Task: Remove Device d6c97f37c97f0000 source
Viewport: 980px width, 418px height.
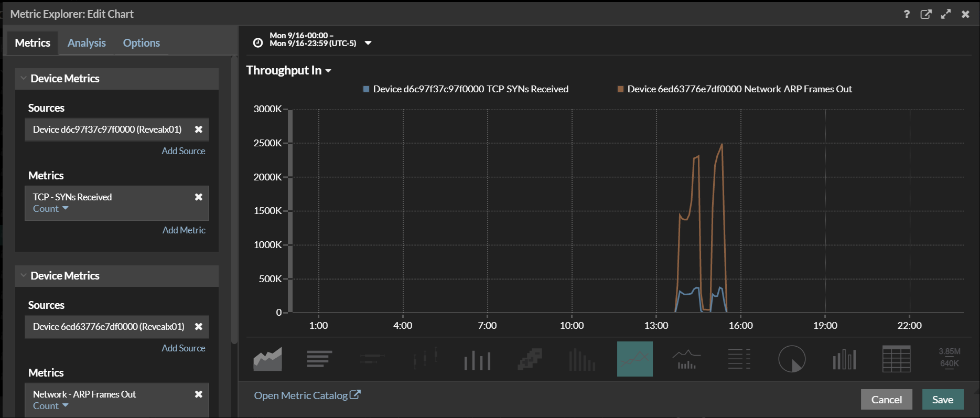Action: click(199, 130)
